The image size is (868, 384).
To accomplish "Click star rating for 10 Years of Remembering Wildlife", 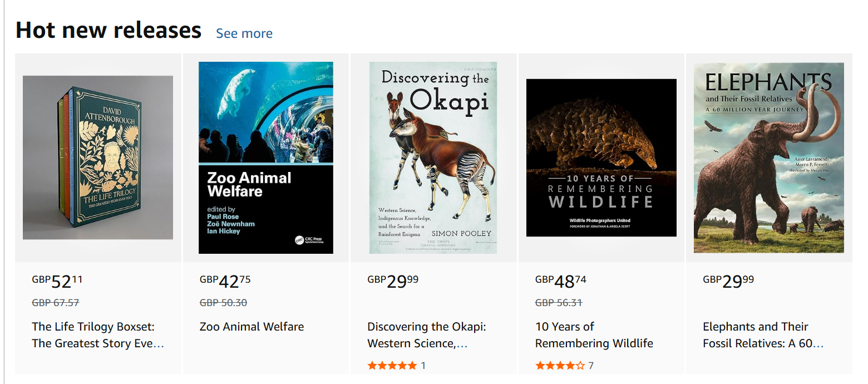I will [560, 366].
